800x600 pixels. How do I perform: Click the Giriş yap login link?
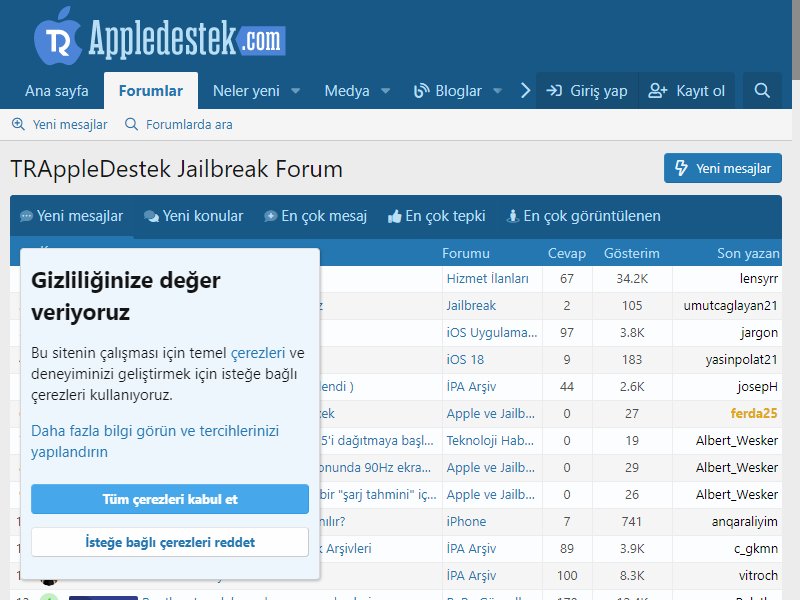click(x=587, y=91)
